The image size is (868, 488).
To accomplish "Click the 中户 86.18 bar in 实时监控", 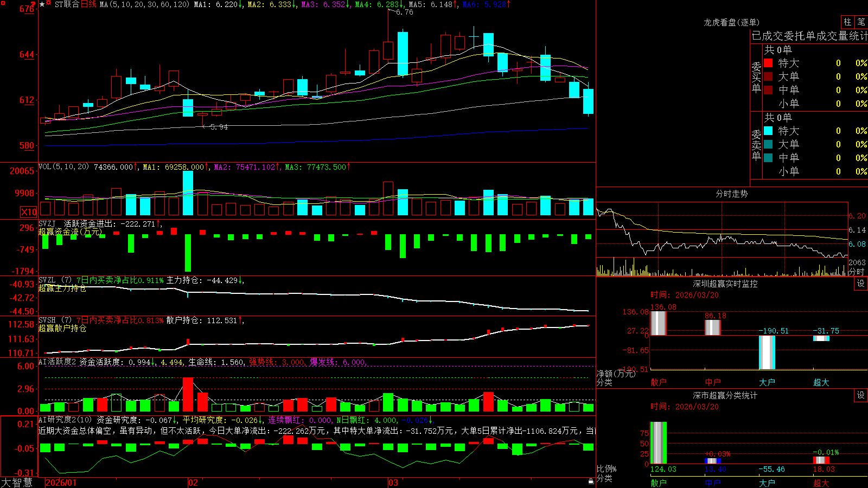I will coord(713,328).
